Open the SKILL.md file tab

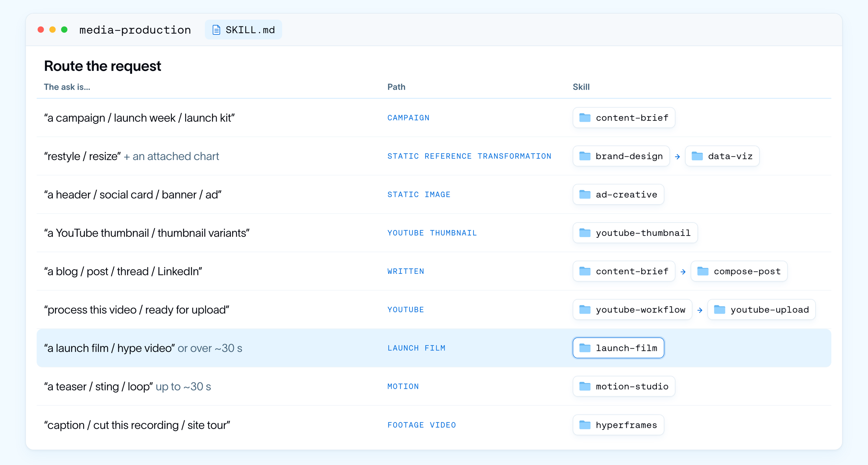[x=243, y=30]
